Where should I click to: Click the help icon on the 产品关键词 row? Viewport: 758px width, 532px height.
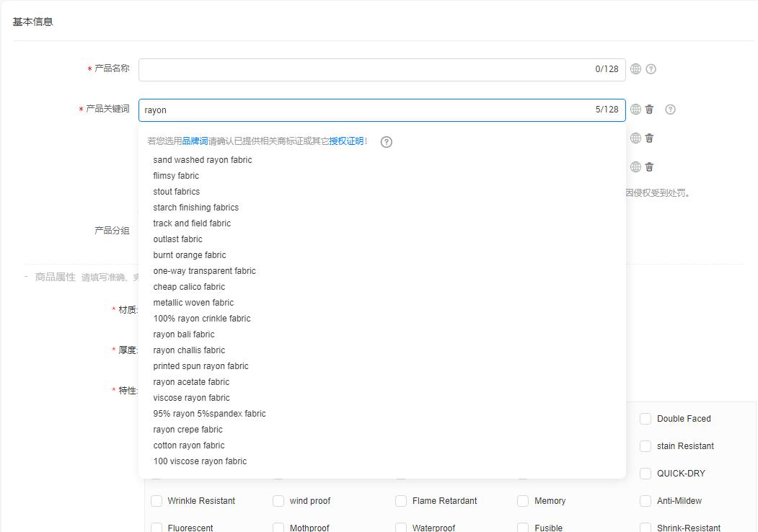pos(670,110)
